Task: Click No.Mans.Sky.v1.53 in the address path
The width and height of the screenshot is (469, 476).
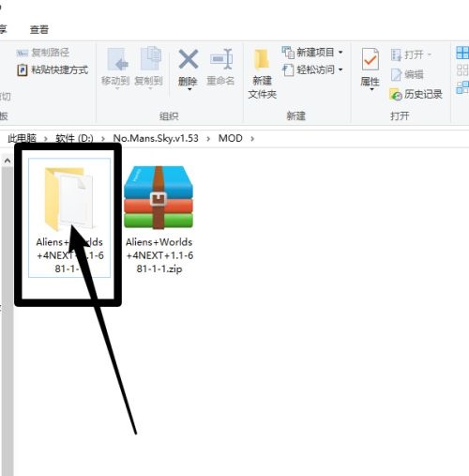Action: click(156, 138)
